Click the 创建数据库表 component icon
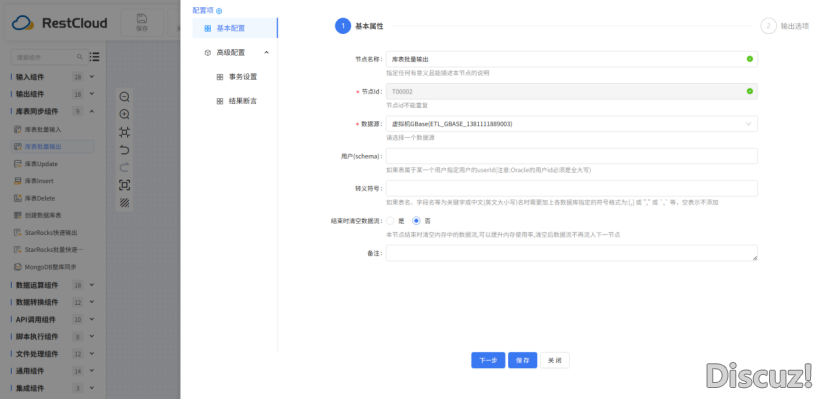This screenshot has width=829, height=400. pos(17,215)
